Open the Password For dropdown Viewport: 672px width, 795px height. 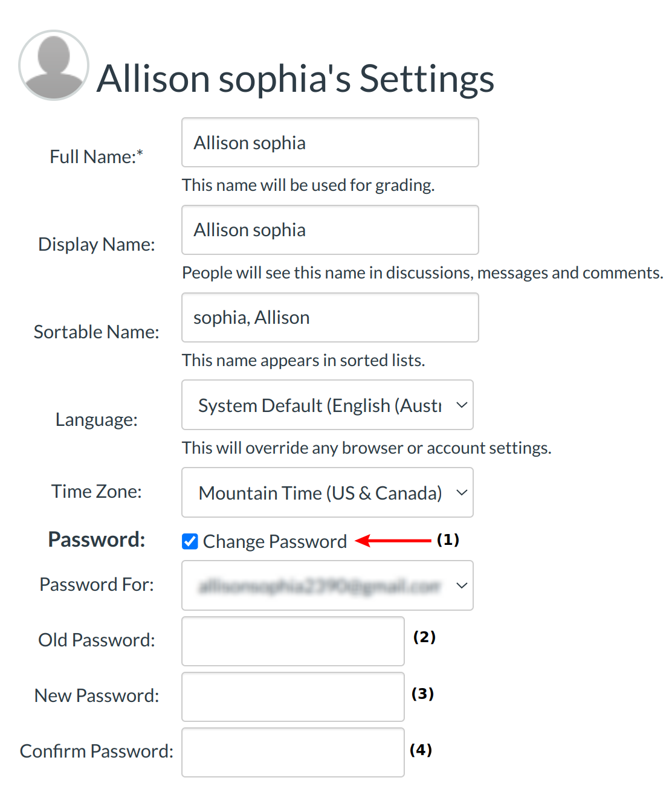click(327, 585)
